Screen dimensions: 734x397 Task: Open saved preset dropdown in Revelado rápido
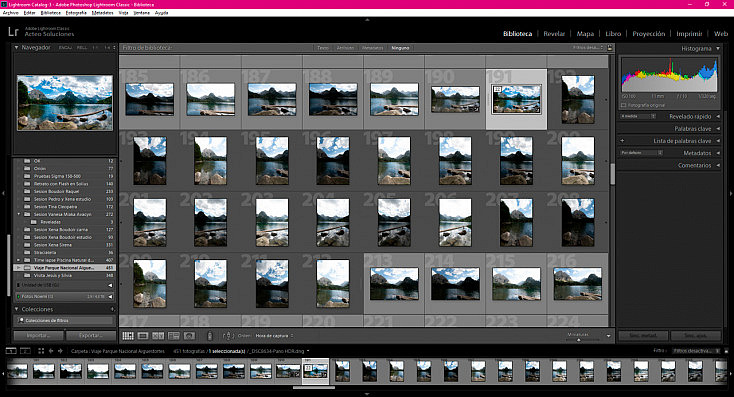coord(638,116)
